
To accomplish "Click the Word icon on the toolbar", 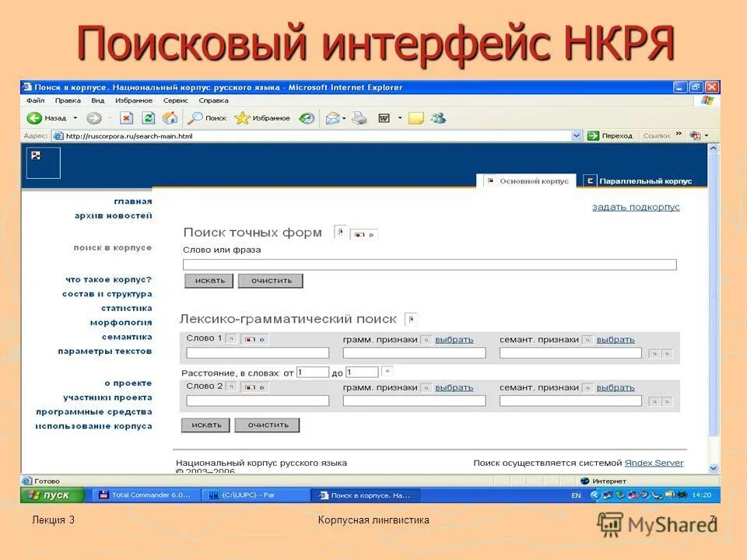I will pos(383,117).
